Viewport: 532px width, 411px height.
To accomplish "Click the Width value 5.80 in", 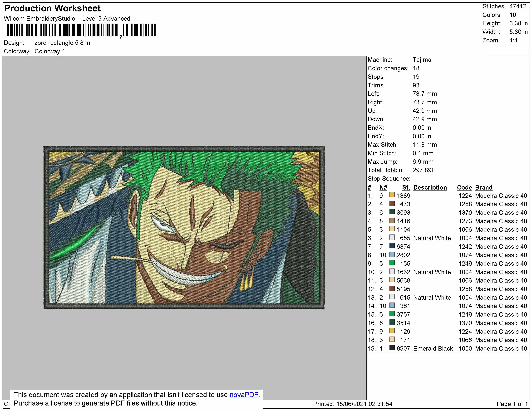I will (x=518, y=32).
